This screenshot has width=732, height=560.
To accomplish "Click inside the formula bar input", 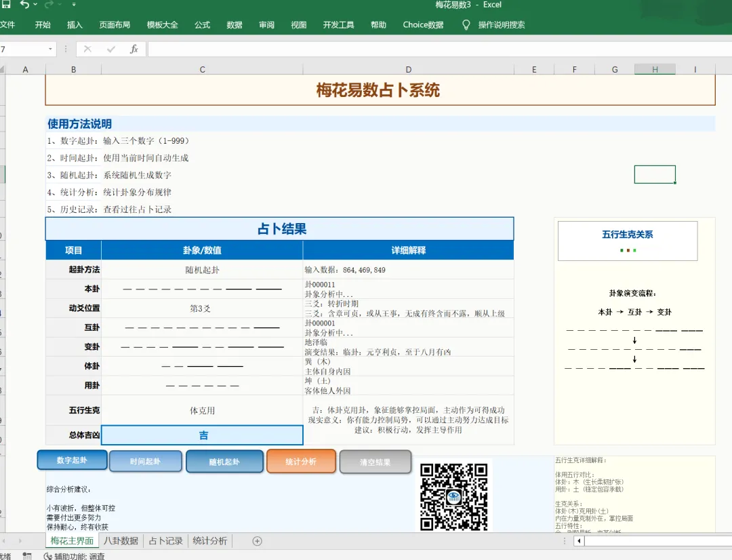I will (440, 49).
